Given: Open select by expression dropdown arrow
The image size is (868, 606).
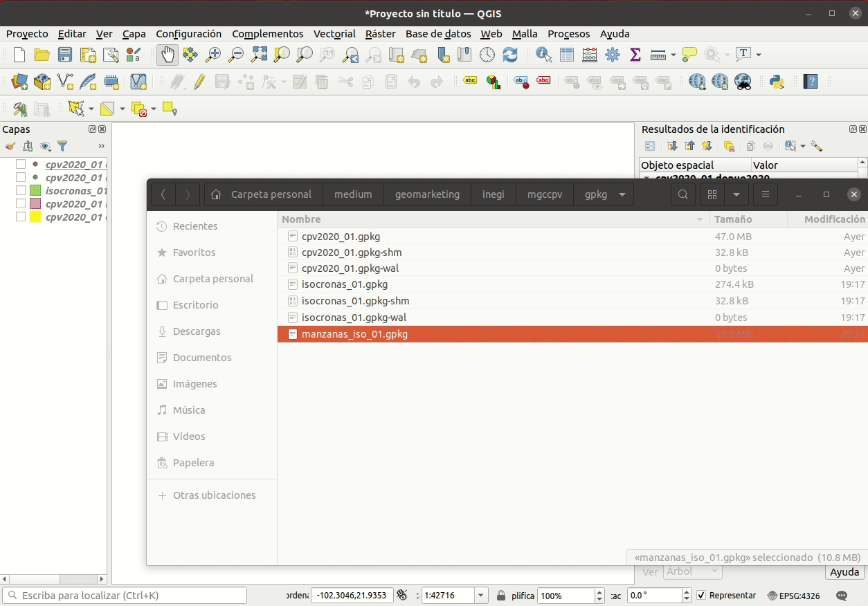Looking at the screenshot, I should 123,109.
